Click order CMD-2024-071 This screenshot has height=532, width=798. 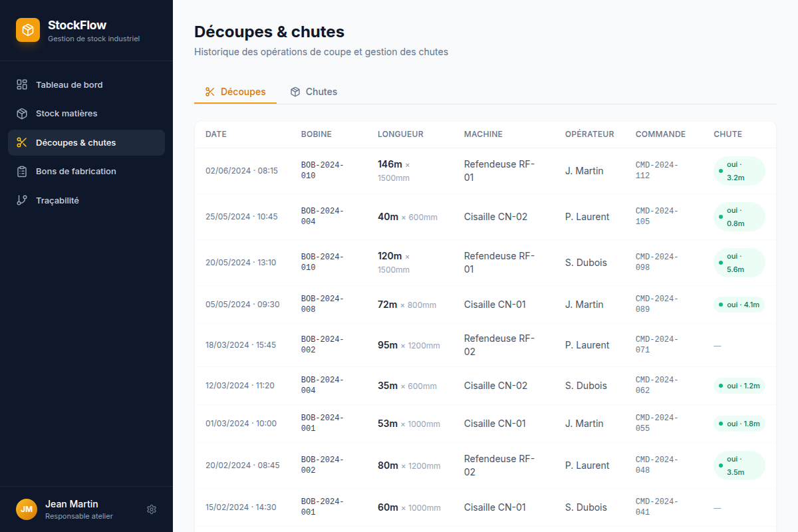pyautogui.click(x=657, y=345)
